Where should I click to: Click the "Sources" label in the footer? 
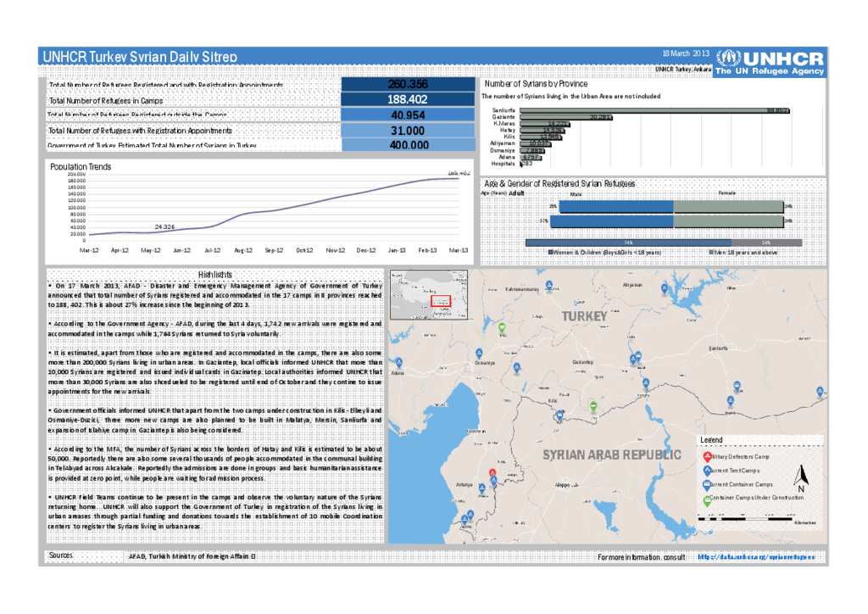pos(60,555)
